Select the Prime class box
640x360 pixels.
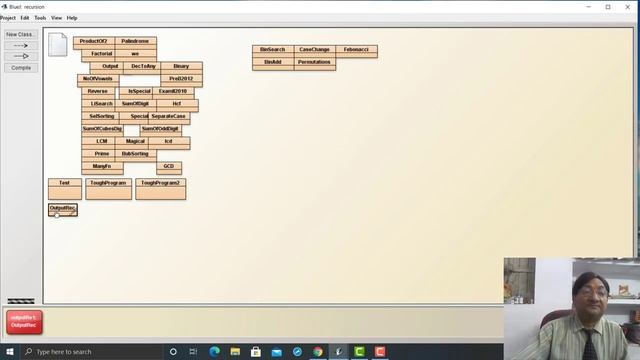pos(98,156)
